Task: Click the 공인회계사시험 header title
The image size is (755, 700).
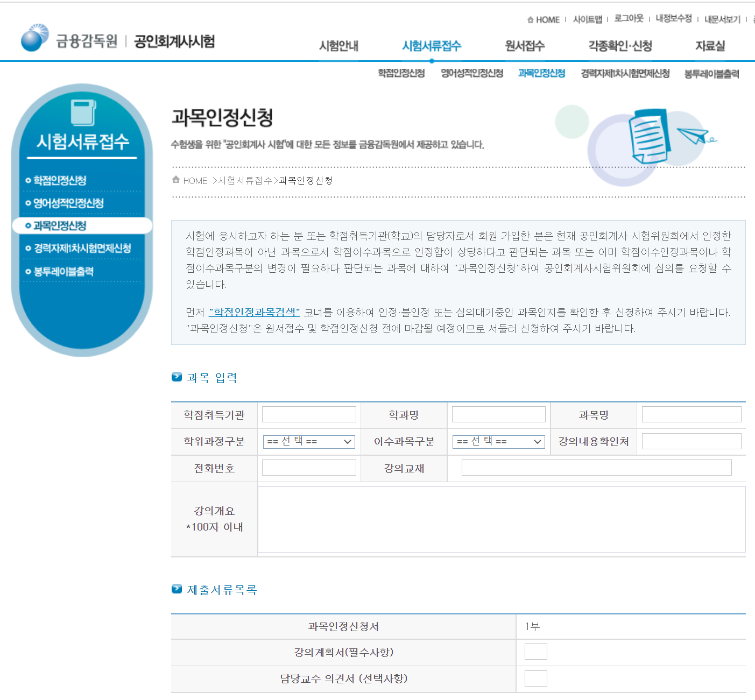Action: (x=174, y=41)
